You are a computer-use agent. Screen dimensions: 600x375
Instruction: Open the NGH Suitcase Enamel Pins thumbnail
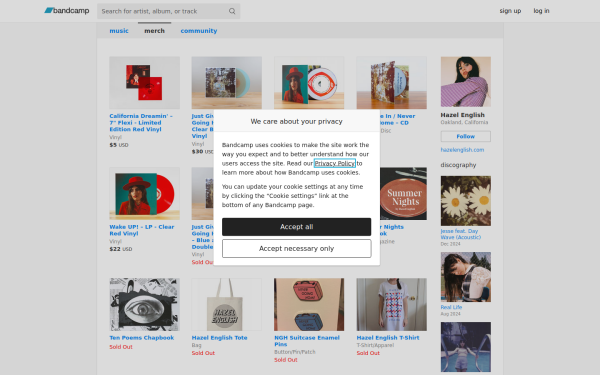[309, 304]
